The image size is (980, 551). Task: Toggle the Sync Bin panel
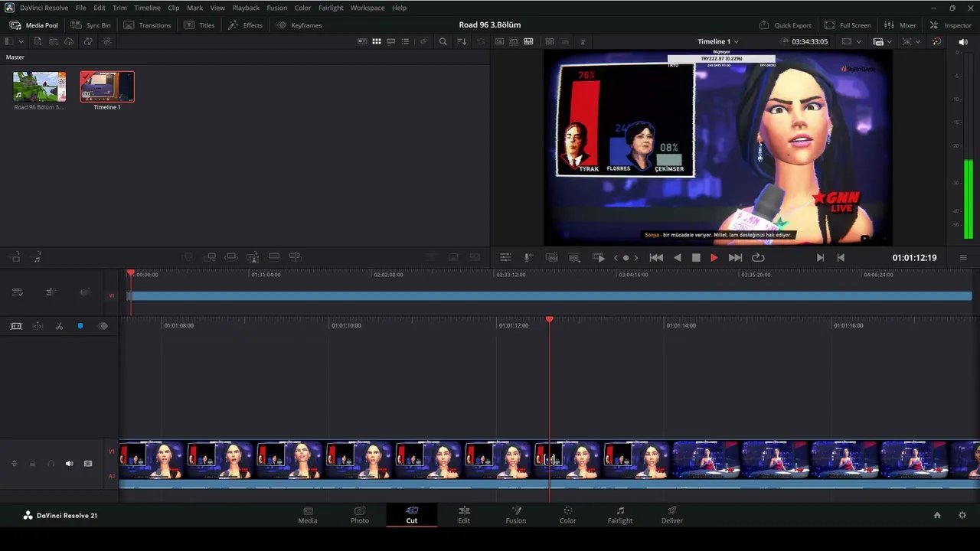[90, 25]
